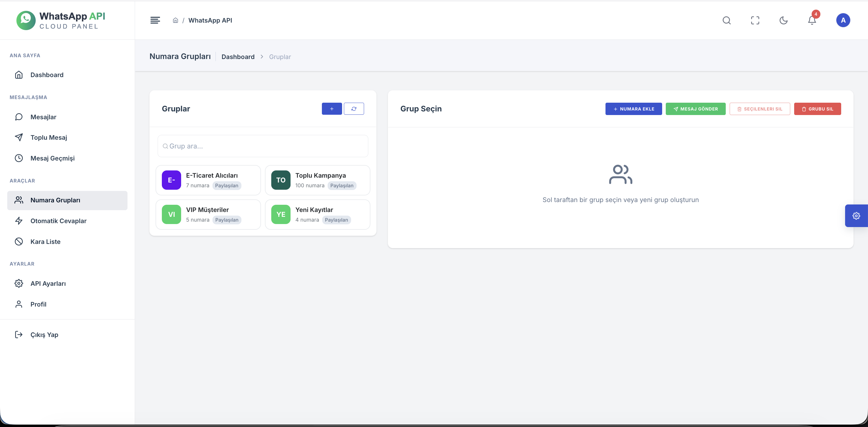
Task: Select the VIP Müşteriler group card
Action: 208,214
